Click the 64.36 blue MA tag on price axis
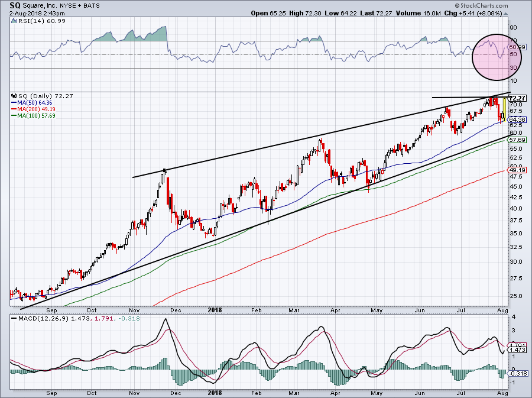The height and width of the screenshot is (398, 532). (x=518, y=119)
